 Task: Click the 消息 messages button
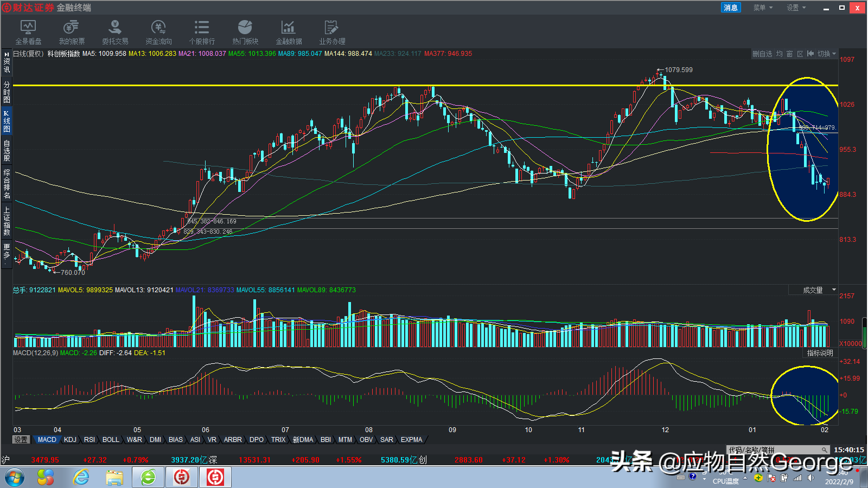[x=731, y=8]
